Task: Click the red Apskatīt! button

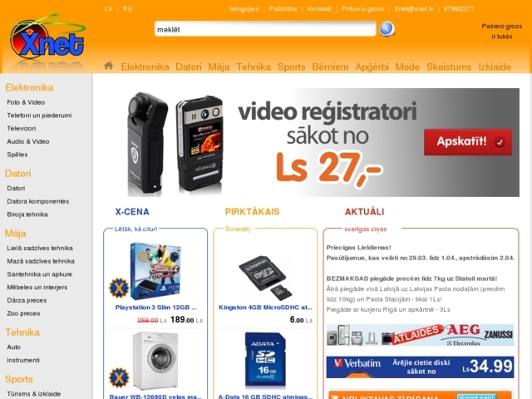Action: pyautogui.click(x=468, y=142)
